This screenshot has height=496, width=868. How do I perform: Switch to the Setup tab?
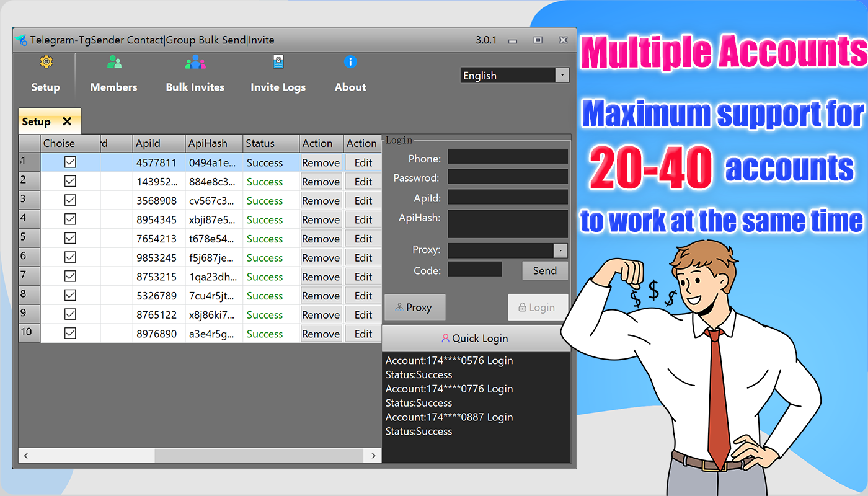click(37, 122)
